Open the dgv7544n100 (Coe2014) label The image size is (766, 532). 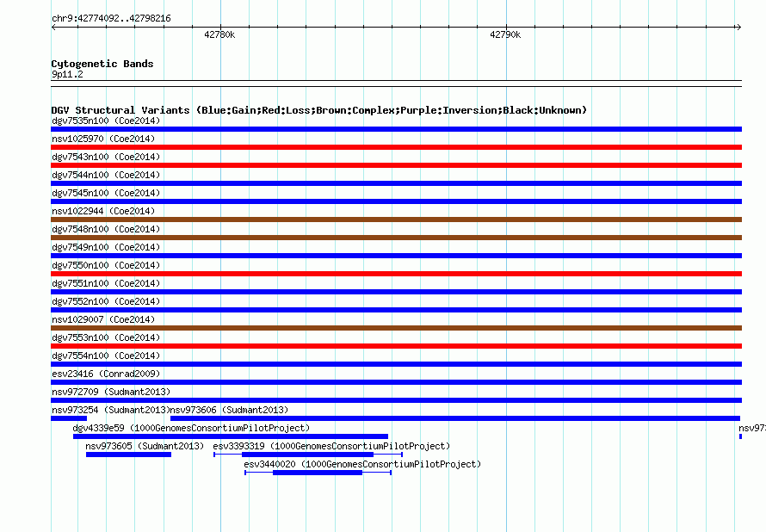[106, 175]
